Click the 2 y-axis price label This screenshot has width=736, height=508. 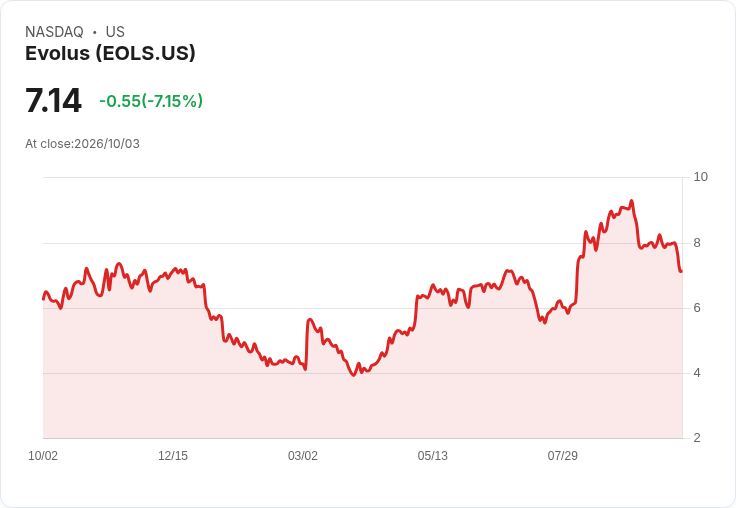pos(697,438)
